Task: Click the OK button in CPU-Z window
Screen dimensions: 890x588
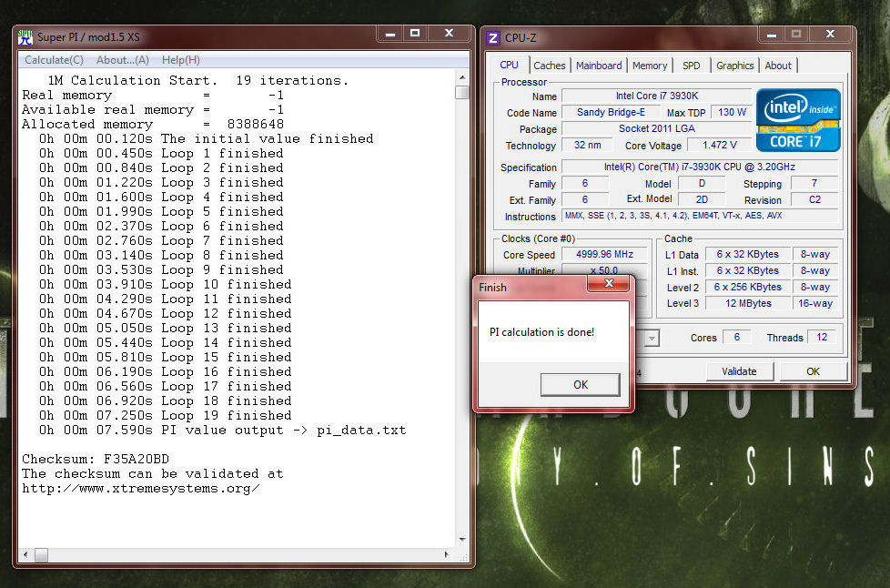Action: tap(813, 371)
